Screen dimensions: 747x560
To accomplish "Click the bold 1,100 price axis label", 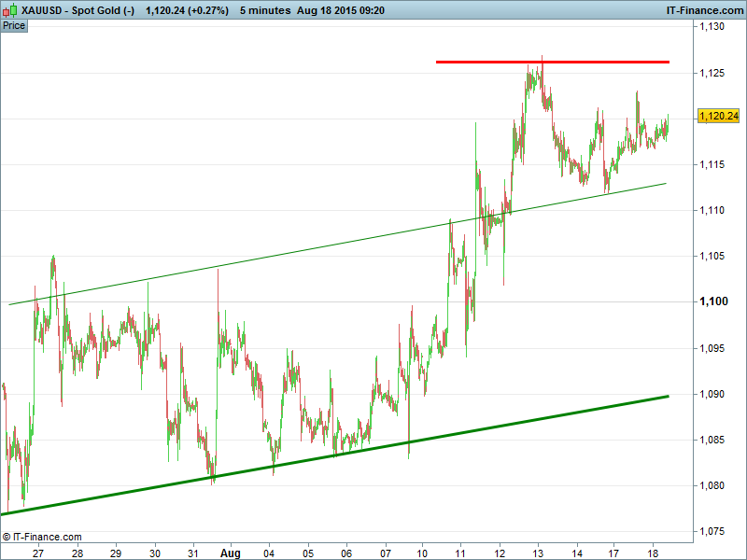I will click(x=712, y=301).
